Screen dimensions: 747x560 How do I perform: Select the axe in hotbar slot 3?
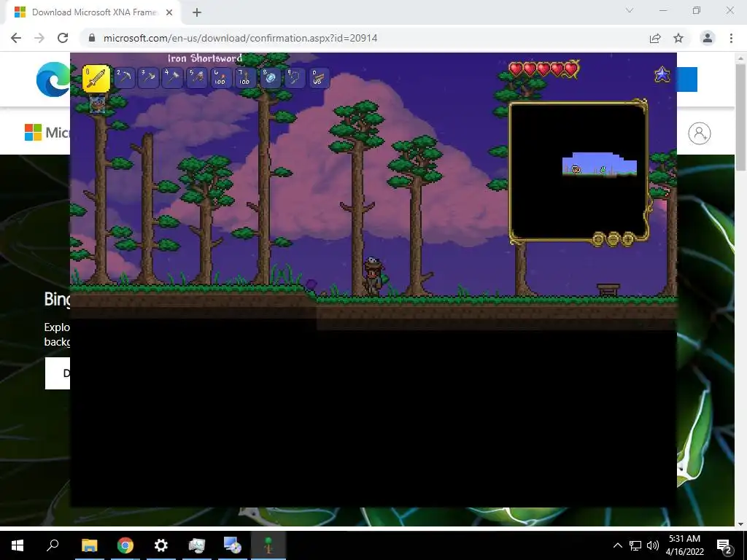pyautogui.click(x=148, y=77)
